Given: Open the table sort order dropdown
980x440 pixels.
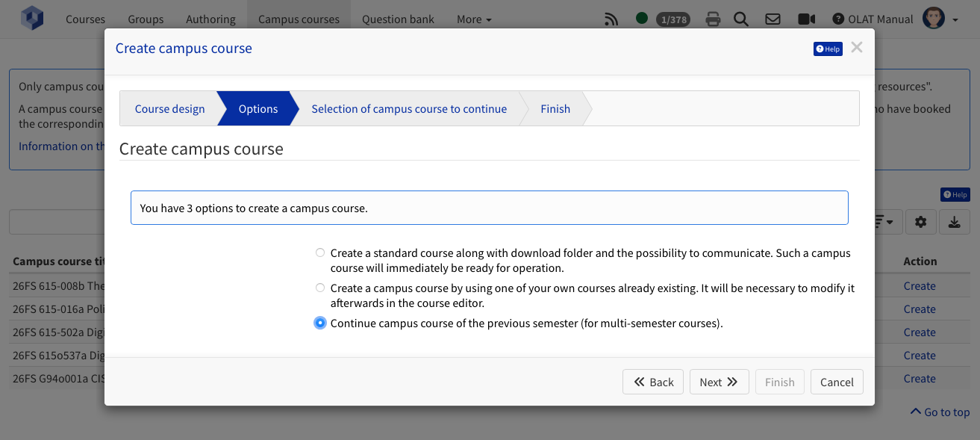Looking at the screenshot, I should click(x=885, y=222).
